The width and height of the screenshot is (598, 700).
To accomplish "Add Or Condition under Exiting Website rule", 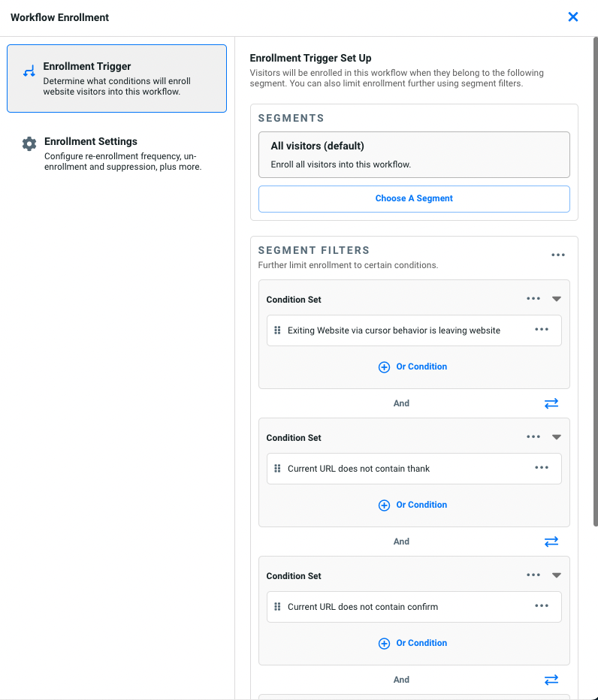I will click(413, 367).
